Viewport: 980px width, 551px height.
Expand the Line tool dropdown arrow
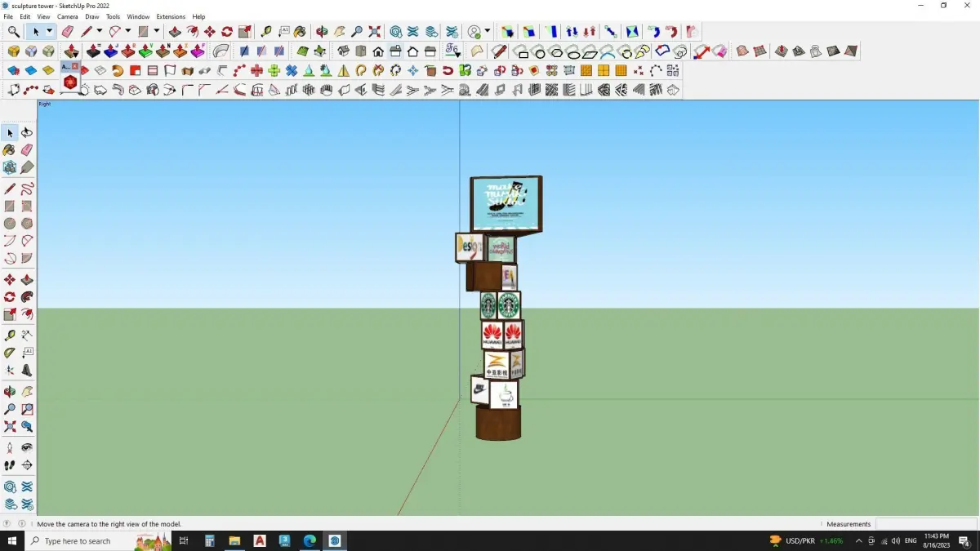(x=100, y=32)
